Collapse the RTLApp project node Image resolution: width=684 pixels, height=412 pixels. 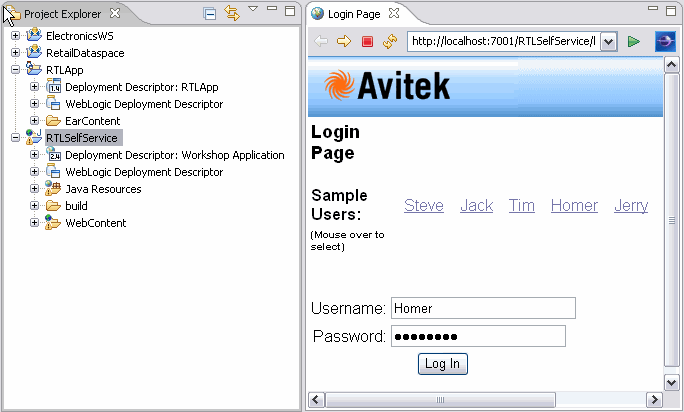click(x=15, y=69)
